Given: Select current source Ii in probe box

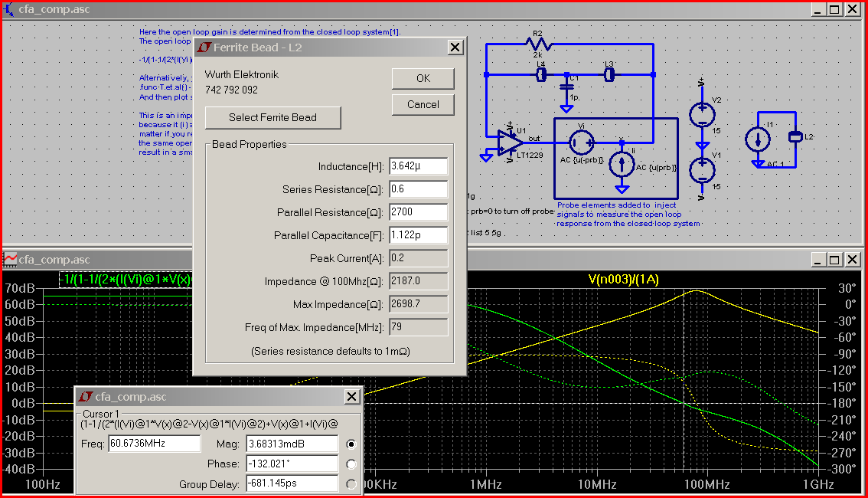Looking at the screenshot, I should point(622,165).
